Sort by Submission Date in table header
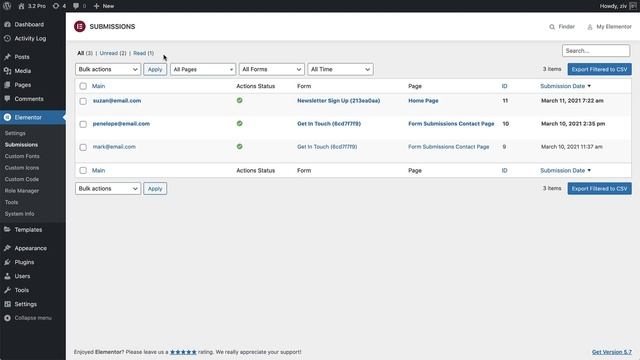 click(565, 86)
